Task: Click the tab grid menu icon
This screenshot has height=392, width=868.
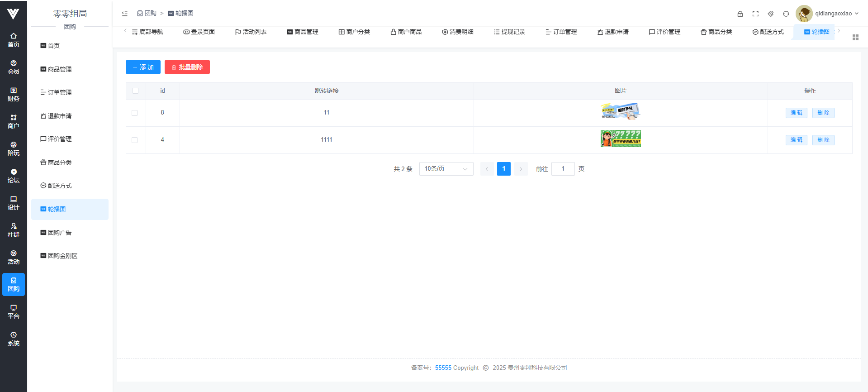Action: pyautogui.click(x=855, y=38)
